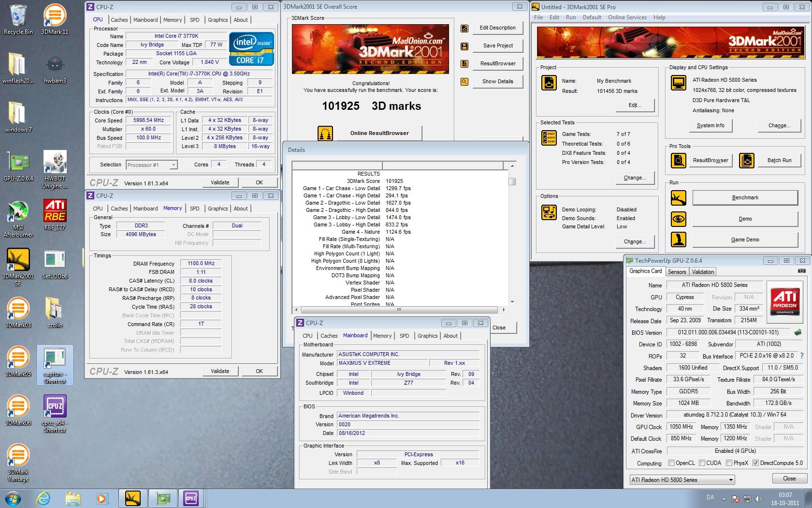Select Graphics tab in CPU-Z Mainboard window
This screenshot has height=508, width=812.
[x=427, y=336]
